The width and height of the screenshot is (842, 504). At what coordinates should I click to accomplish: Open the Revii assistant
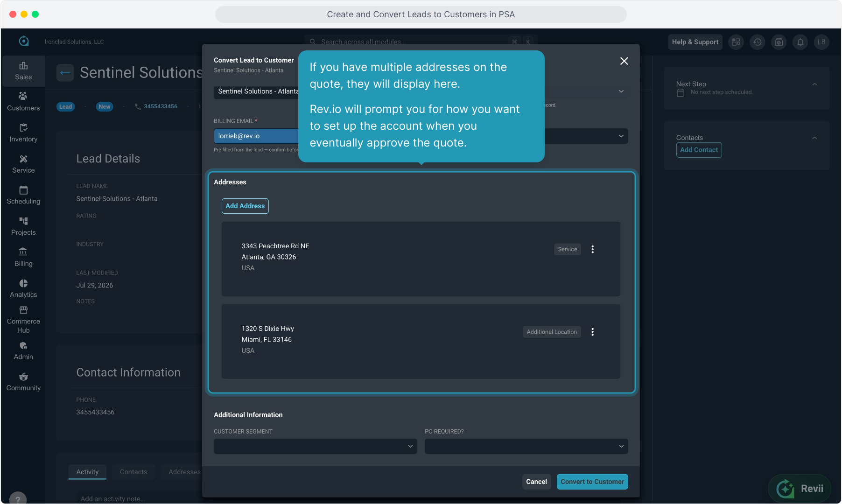pos(800,489)
